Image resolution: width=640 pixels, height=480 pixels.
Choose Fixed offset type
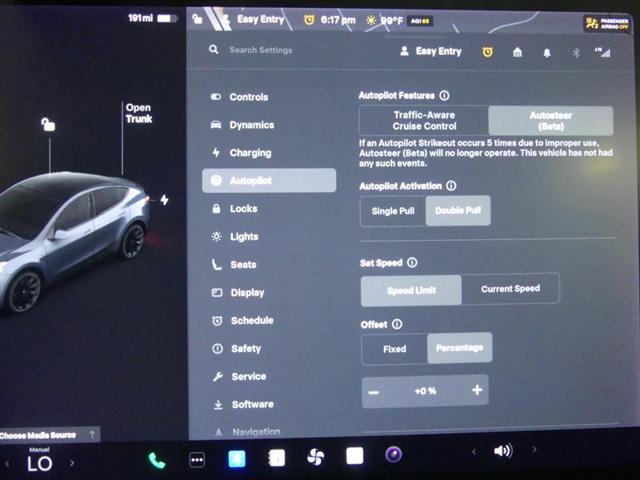[394, 349]
